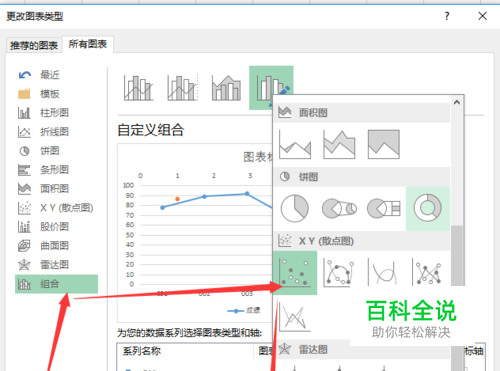The height and width of the screenshot is (371, 500).
Task: Choose the Area chart (面积图) category in sidebar
Action: (x=56, y=189)
